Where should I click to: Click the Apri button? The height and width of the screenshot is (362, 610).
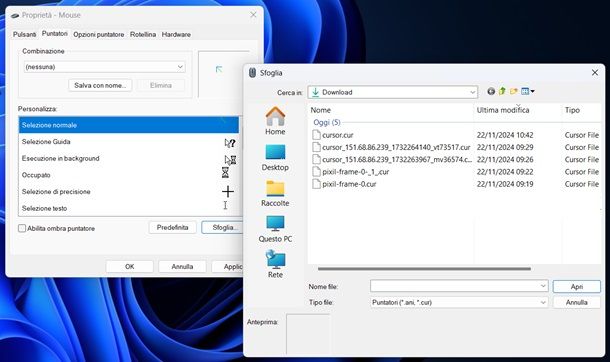point(577,287)
